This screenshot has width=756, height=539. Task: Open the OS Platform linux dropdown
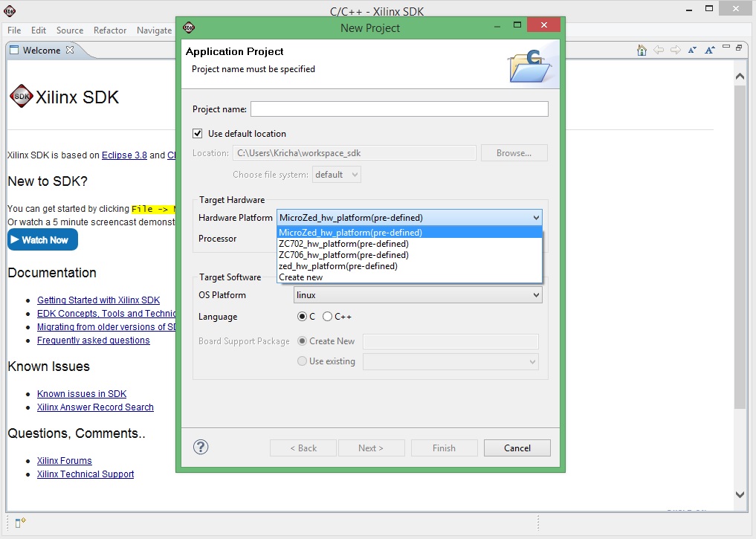(x=418, y=295)
